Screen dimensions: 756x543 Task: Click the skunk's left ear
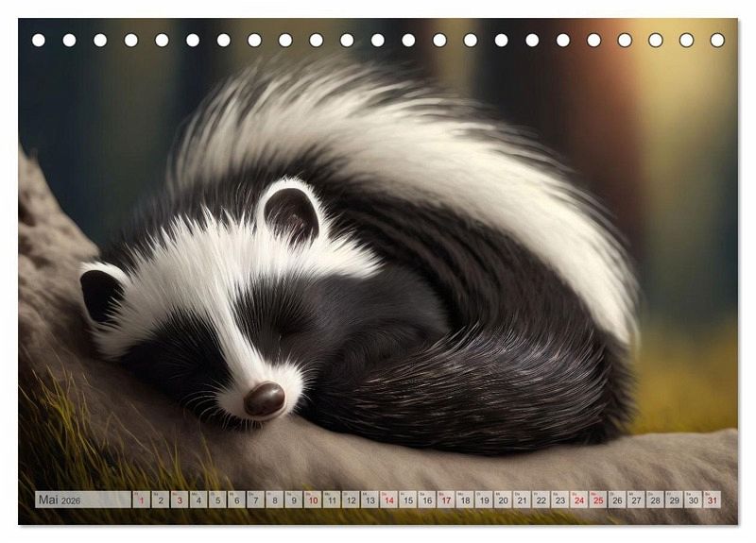[100, 293]
